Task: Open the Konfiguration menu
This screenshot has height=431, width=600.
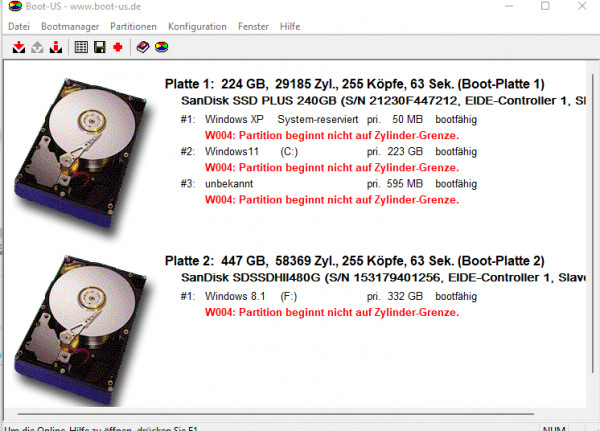Action: tap(197, 26)
